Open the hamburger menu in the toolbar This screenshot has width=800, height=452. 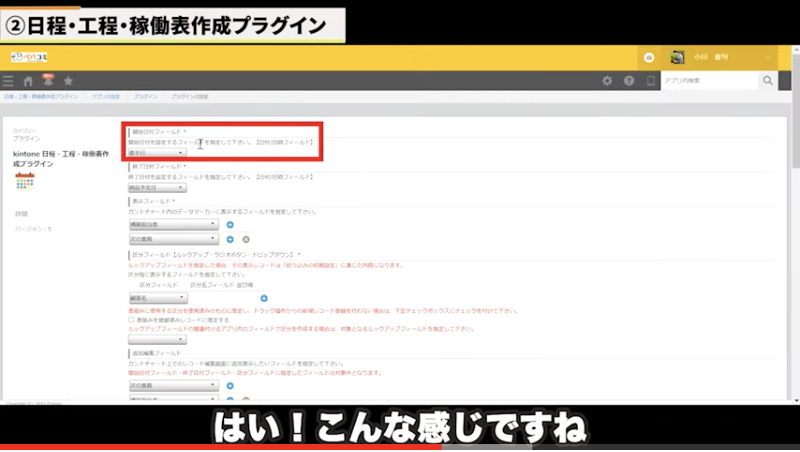(9, 81)
